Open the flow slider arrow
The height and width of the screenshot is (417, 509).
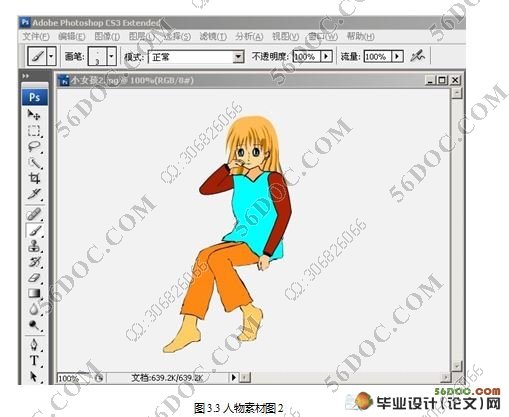(x=397, y=56)
